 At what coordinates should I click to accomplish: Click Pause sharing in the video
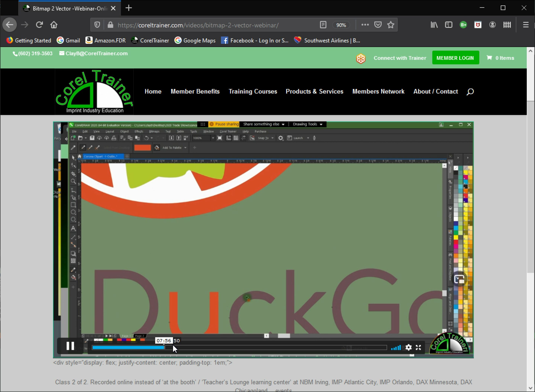click(x=224, y=124)
